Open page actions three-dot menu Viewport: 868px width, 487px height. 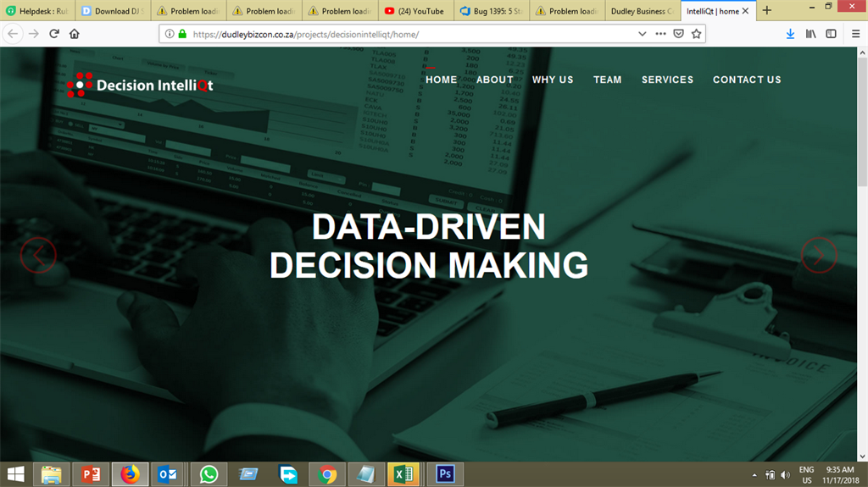click(660, 34)
